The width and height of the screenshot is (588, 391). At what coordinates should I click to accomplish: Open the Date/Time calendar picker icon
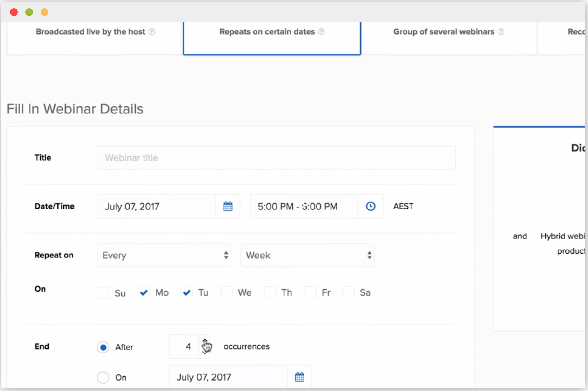(228, 206)
